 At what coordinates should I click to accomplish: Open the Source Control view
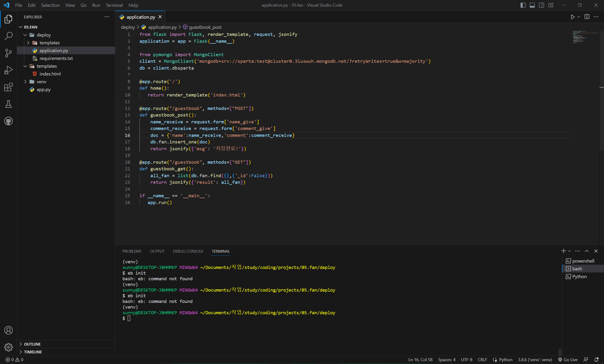[x=8, y=53]
